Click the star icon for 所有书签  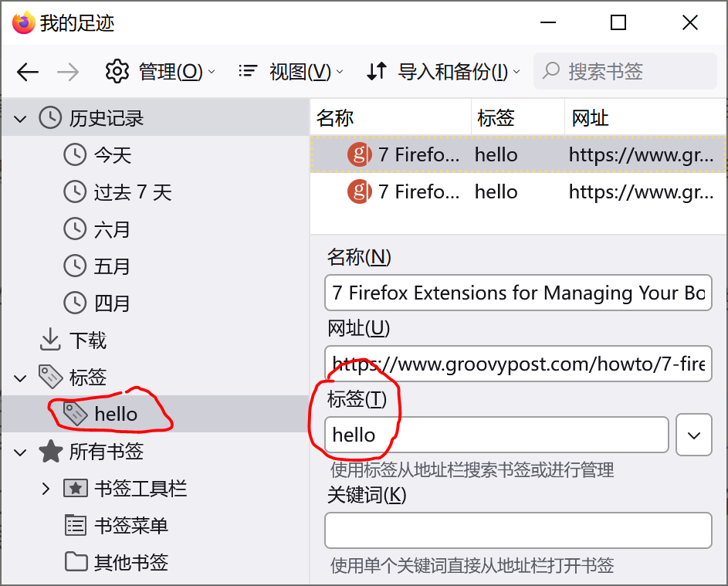[50, 451]
